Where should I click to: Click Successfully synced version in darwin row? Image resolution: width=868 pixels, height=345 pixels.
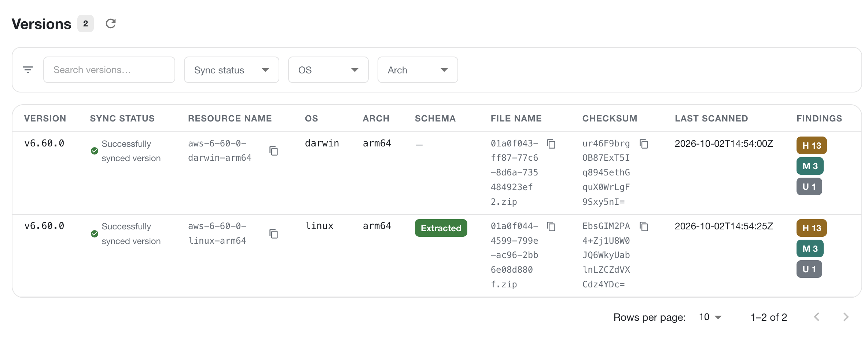click(131, 151)
